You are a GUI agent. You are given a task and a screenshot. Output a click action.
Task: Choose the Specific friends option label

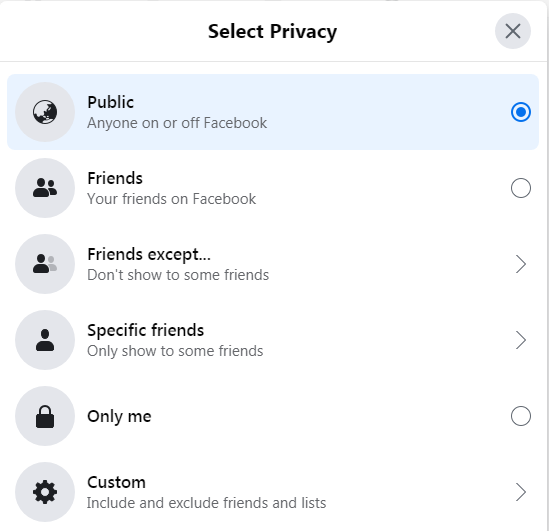tap(145, 330)
